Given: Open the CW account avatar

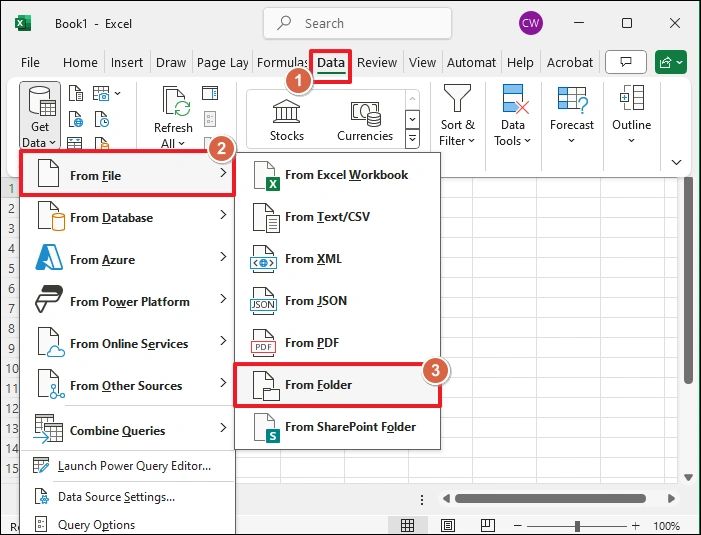Looking at the screenshot, I should tap(531, 23).
